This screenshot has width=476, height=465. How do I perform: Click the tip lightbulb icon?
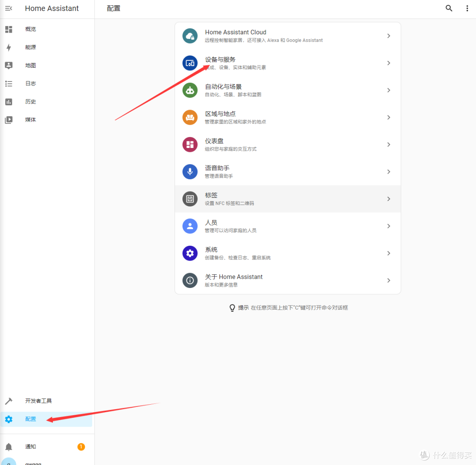pos(232,308)
